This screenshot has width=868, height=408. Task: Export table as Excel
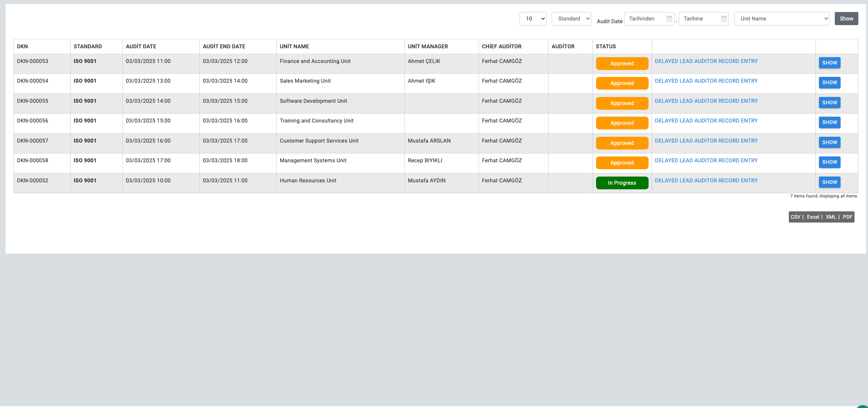point(813,217)
